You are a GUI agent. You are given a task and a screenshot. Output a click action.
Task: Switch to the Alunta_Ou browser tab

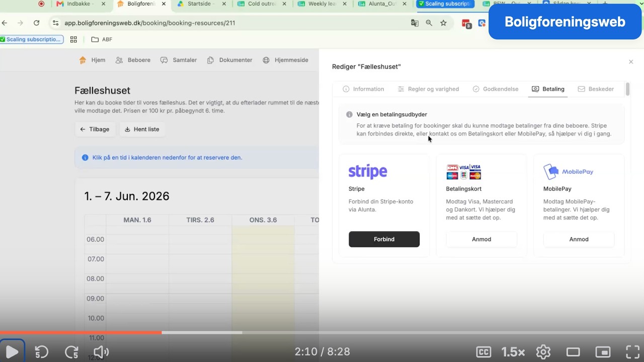tap(381, 4)
